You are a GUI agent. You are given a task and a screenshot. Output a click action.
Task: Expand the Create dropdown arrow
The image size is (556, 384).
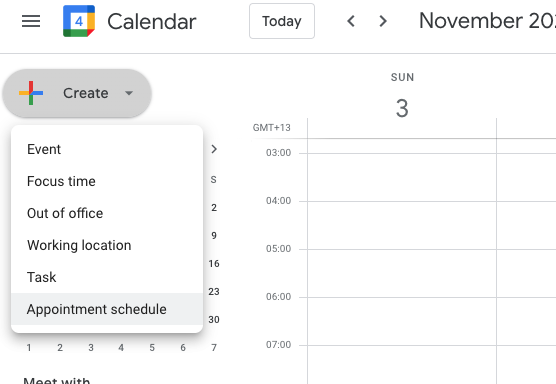(x=129, y=93)
